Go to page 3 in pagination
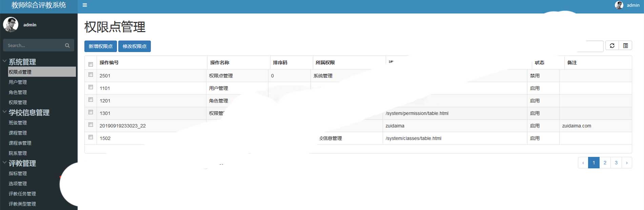This screenshot has width=644, height=210. pyautogui.click(x=616, y=163)
